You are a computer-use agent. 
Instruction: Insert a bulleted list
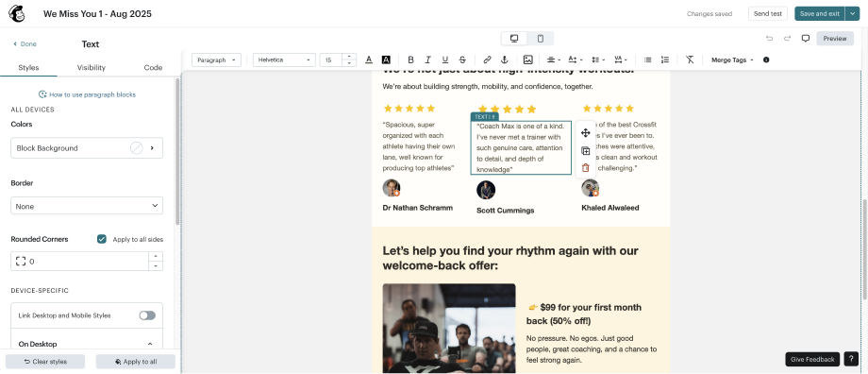point(647,59)
